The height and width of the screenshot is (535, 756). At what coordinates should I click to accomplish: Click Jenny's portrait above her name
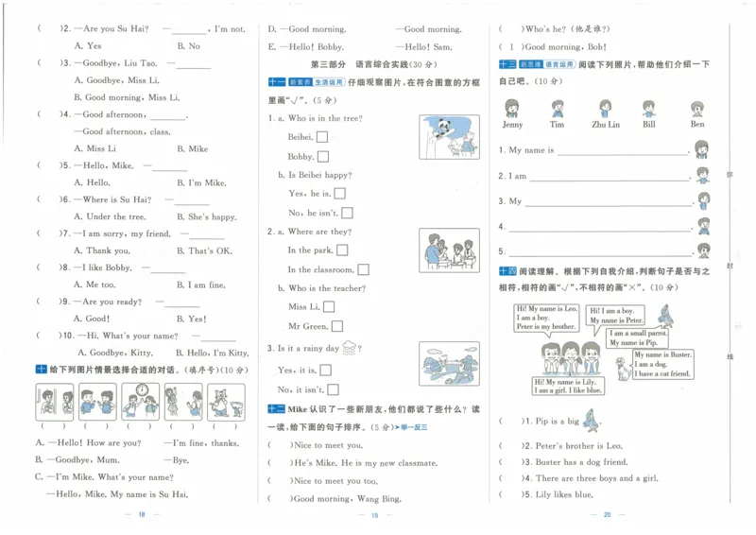click(511, 108)
